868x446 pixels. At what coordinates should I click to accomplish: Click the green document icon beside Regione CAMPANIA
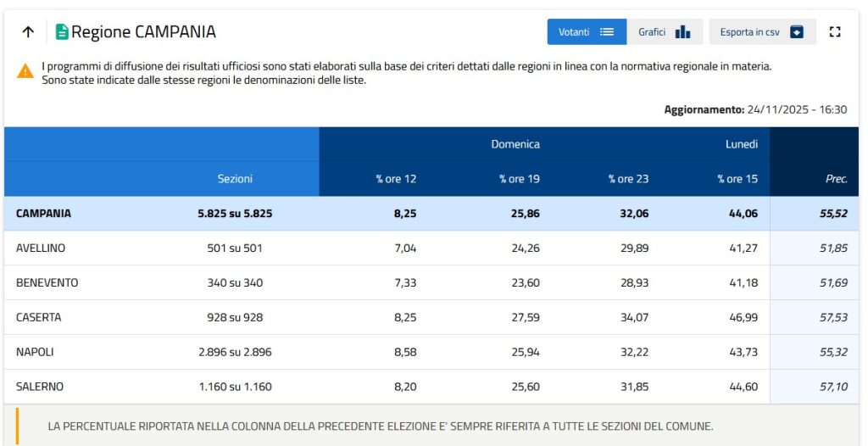(62, 32)
